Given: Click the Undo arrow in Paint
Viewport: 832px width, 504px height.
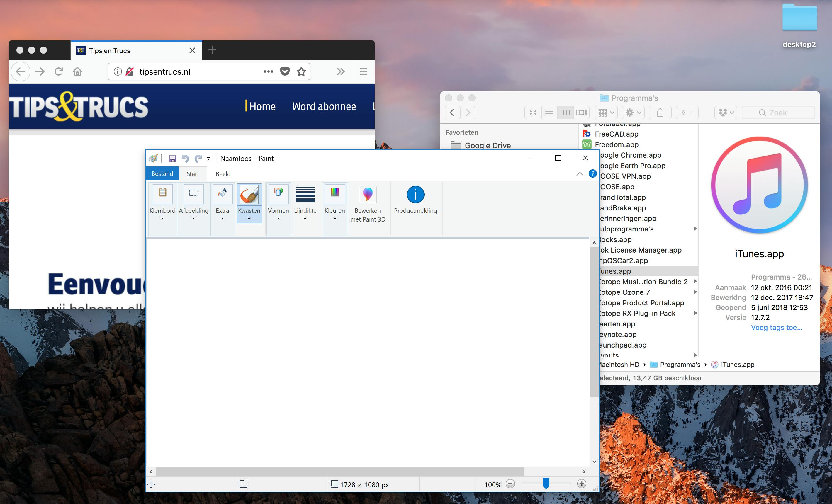Looking at the screenshot, I should [x=185, y=158].
